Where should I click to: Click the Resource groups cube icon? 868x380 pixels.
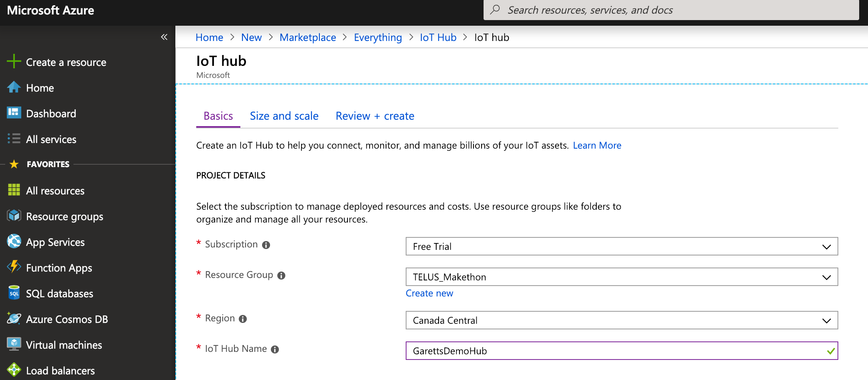[14, 216]
